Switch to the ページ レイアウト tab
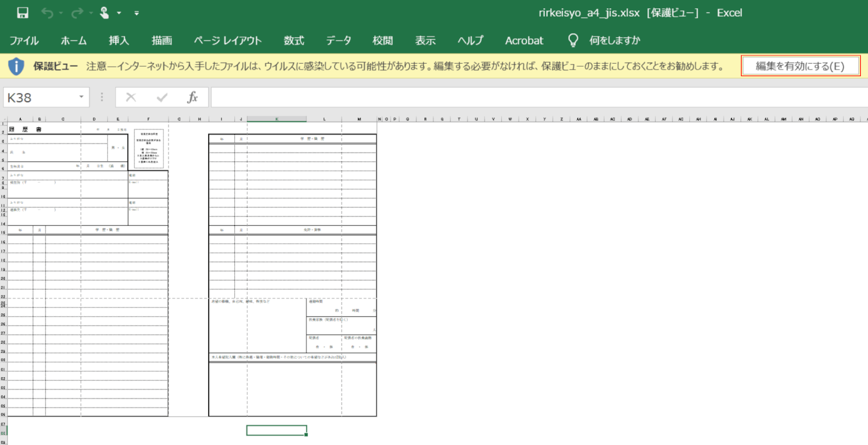868x445 pixels. click(x=228, y=41)
